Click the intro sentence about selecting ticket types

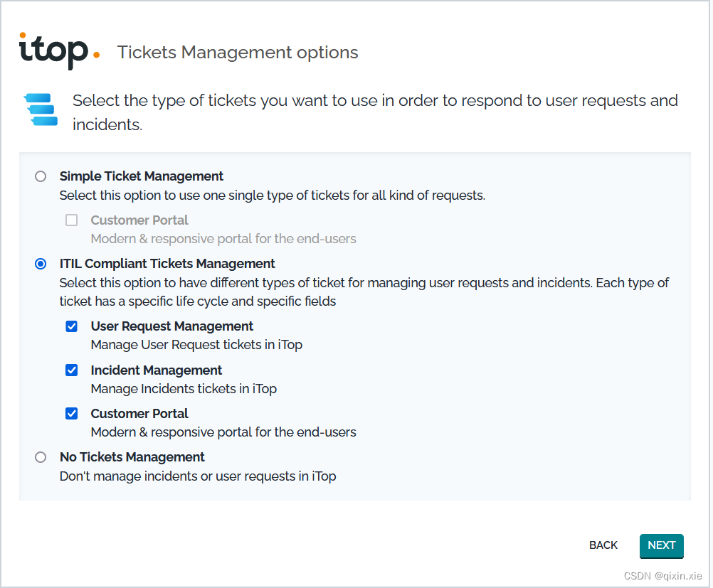click(x=375, y=112)
